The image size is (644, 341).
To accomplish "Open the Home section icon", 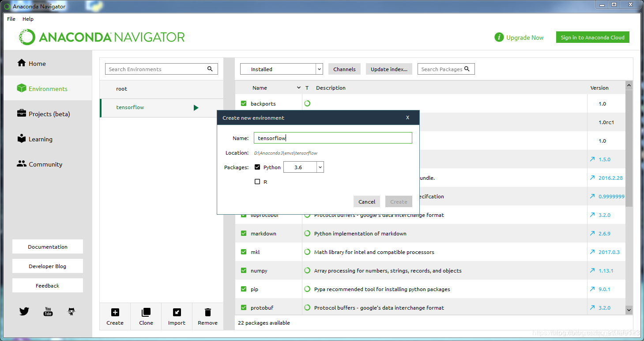I will tap(22, 63).
